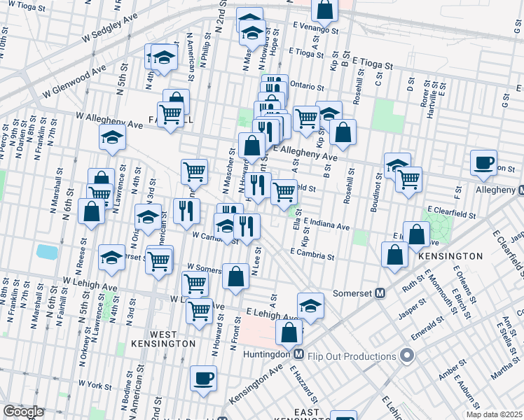The height and width of the screenshot is (420, 524).
Task: Open the school marker above E Lehigh Ave
Action: (x=310, y=307)
